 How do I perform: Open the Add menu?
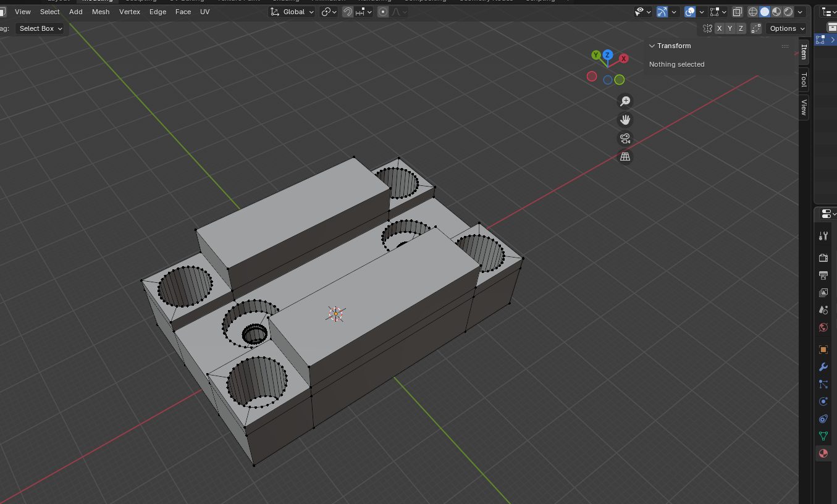76,12
